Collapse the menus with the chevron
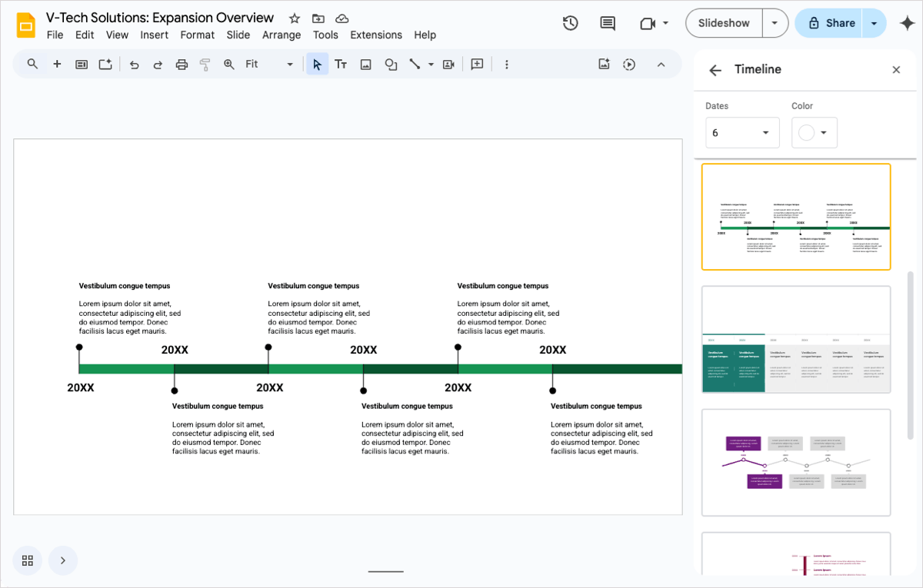 (x=661, y=65)
